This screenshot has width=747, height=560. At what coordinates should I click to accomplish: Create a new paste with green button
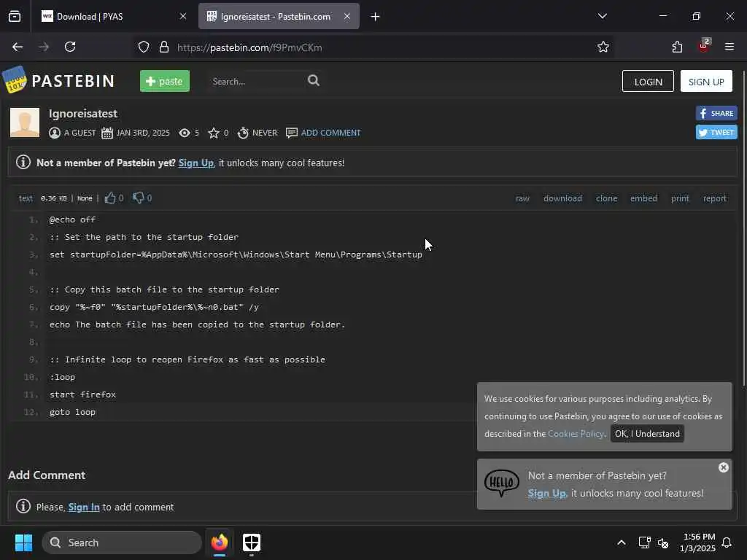(x=165, y=81)
